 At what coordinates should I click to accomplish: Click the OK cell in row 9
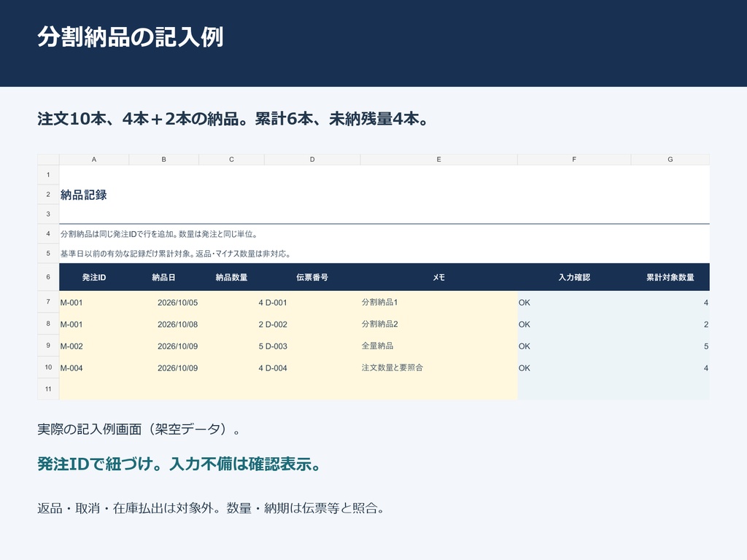tap(574, 346)
